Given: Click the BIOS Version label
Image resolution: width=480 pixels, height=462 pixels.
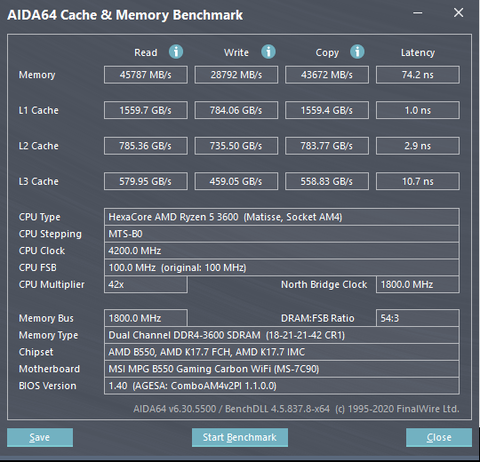Looking at the screenshot, I should (48, 386).
